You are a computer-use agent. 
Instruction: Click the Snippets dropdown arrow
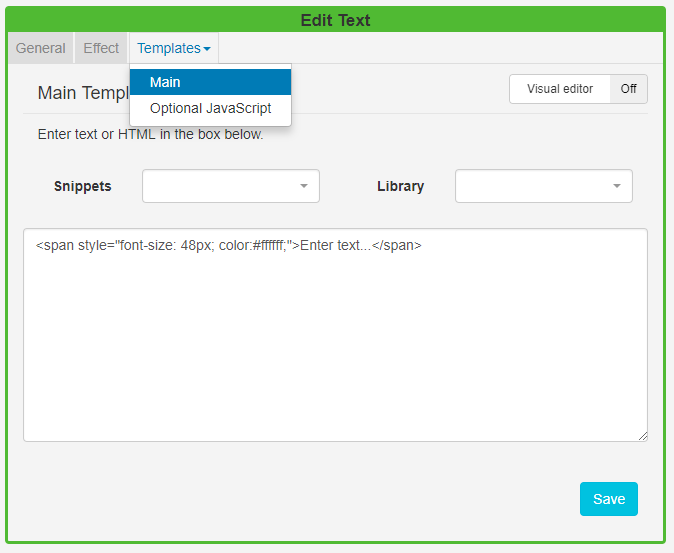(304, 186)
